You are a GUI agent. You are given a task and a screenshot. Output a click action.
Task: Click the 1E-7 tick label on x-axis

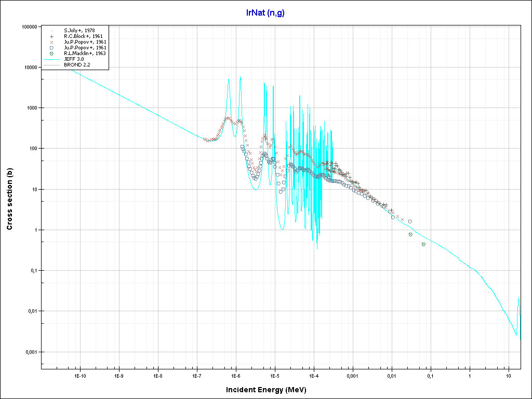(x=196, y=375)
